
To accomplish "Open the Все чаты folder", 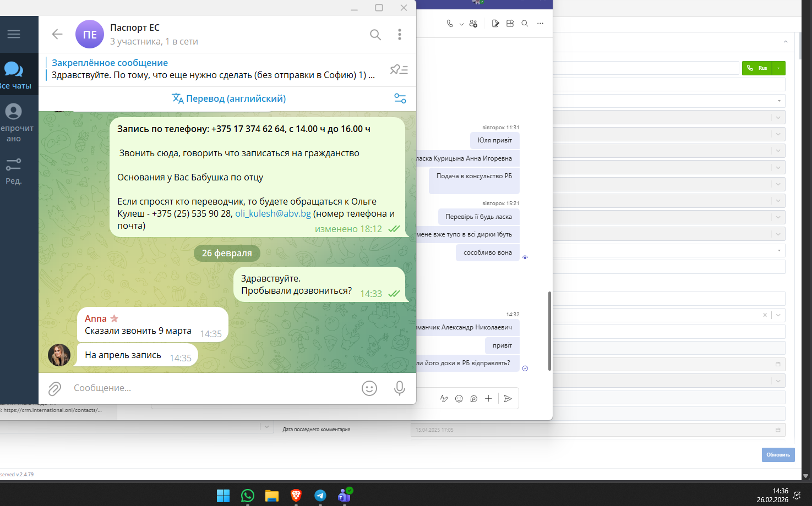I will pos(15,75).
